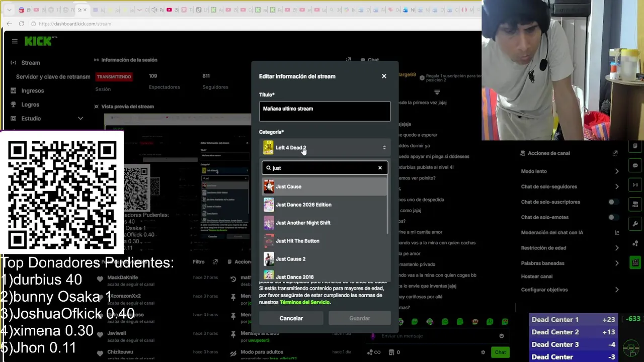Click the category search field

point(325,168)
